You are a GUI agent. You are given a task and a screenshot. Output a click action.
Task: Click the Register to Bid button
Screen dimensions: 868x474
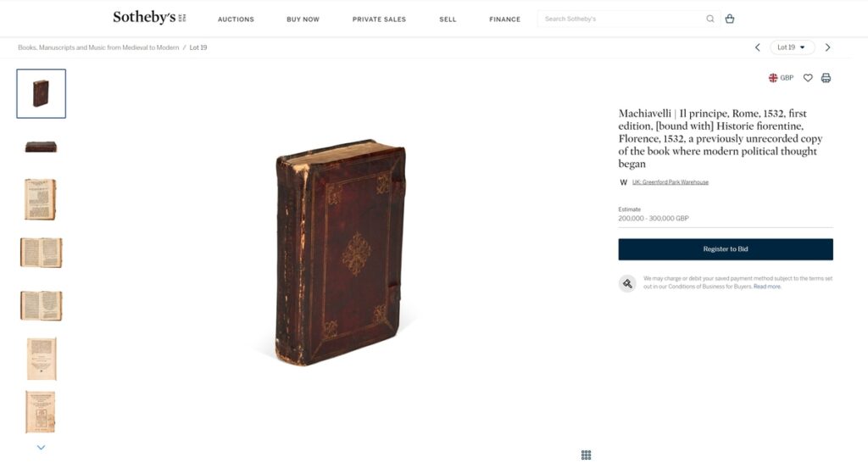726,249
